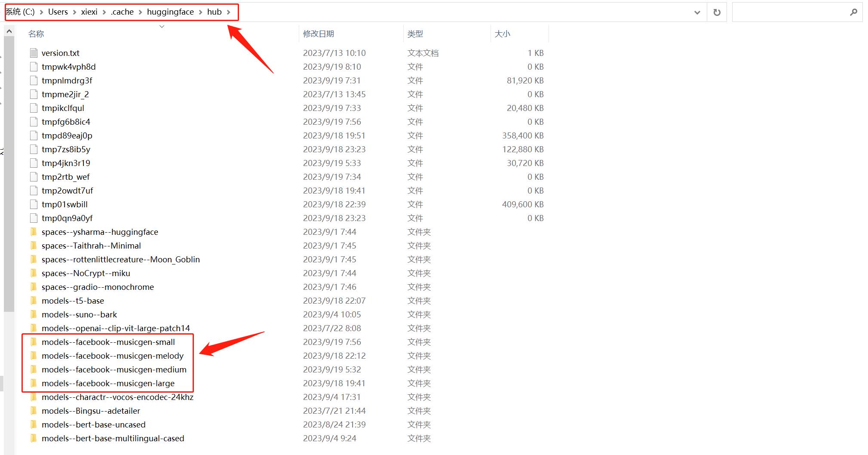Viewport: 868px width, 455px height.
Task: Click the 文本文档 type cell
Action: pyautogui.click(x=423, y=53)
